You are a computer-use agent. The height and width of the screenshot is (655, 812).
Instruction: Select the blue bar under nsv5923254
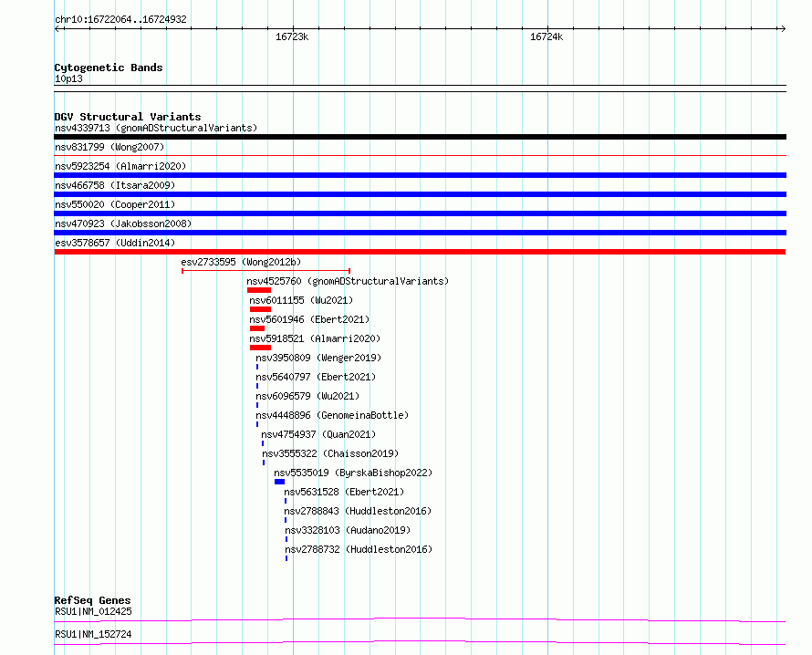point(420,175)
